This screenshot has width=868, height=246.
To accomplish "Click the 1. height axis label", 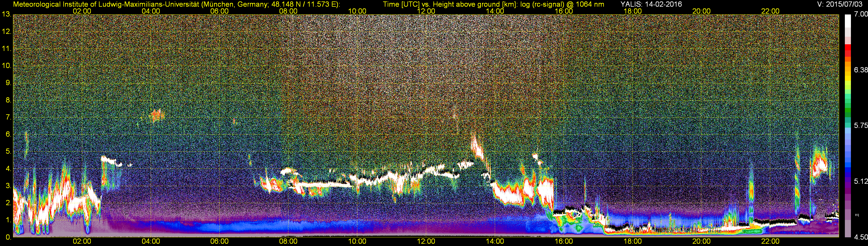I will pyautogui.click(x=8, y=220).
